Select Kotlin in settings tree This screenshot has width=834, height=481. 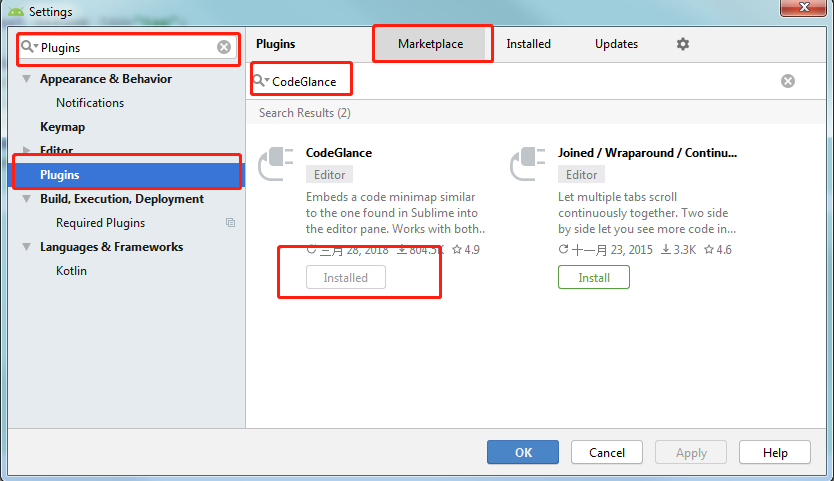[x=71, y=270]
